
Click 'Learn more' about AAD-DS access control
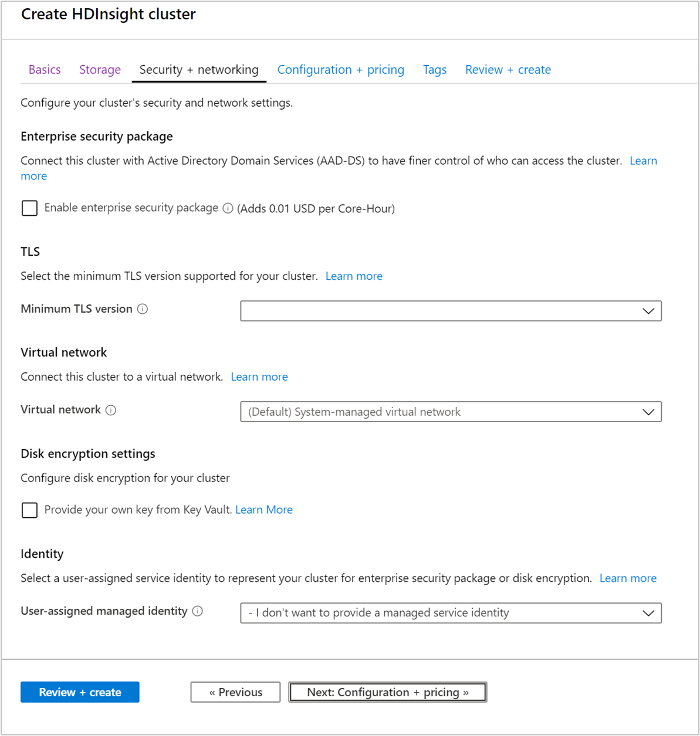pos(643,160)
